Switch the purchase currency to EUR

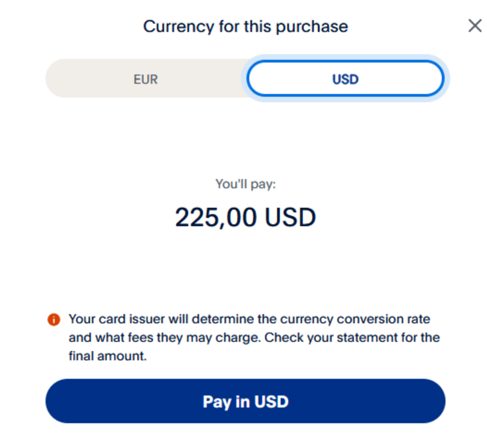tap(146, 79)
